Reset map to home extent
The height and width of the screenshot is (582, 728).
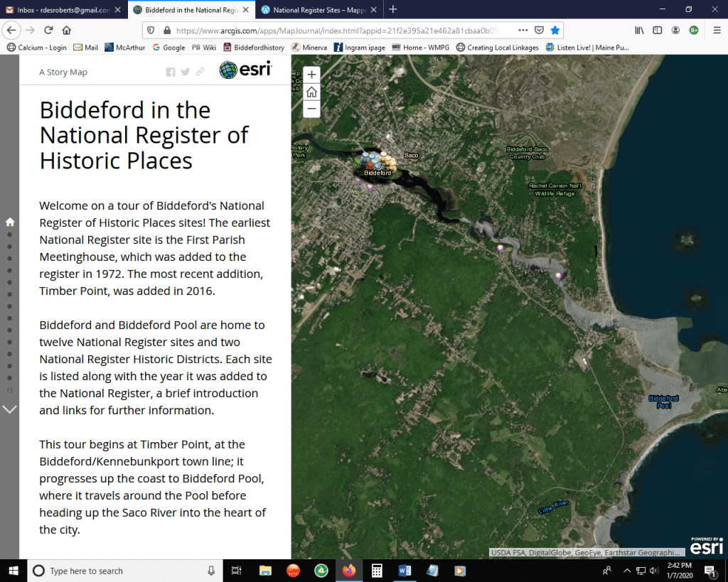pyautogui.click(x=311, y=92)
